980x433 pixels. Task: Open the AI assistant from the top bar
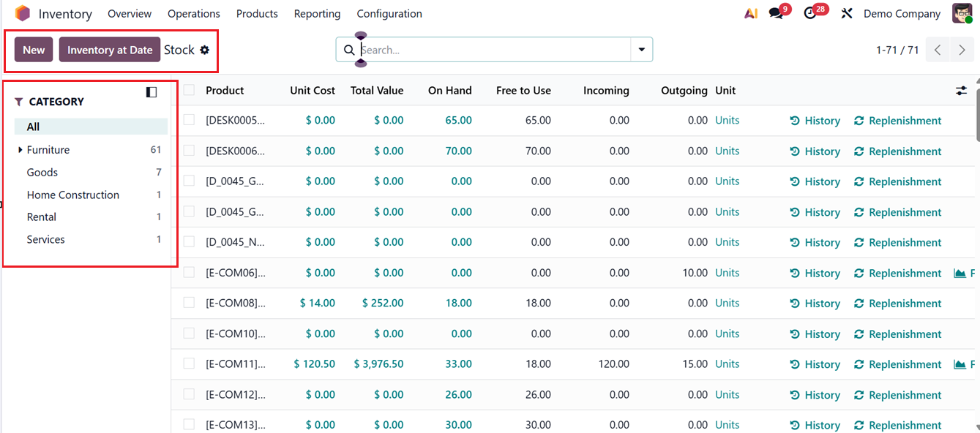click(750, 13)
